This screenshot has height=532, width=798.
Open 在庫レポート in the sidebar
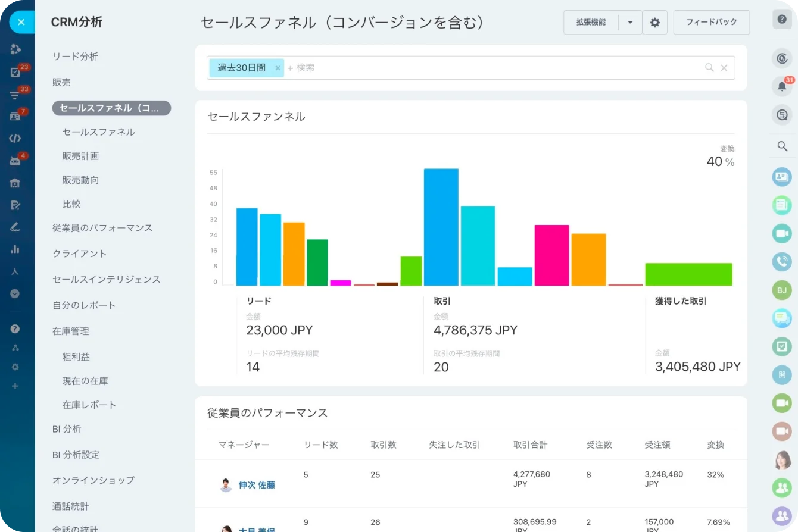(89, 405)
